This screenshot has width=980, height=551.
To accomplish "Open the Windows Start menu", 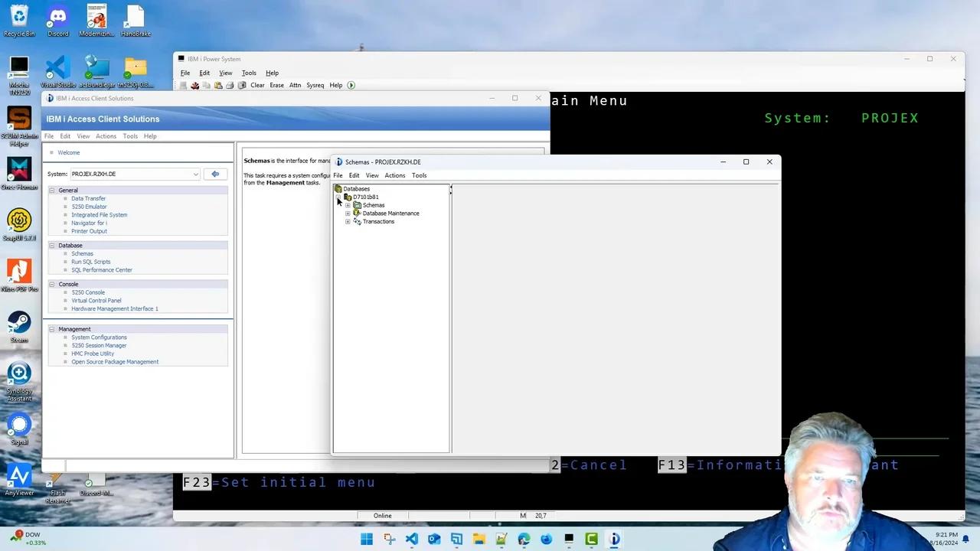I will (x=367, y=540).
